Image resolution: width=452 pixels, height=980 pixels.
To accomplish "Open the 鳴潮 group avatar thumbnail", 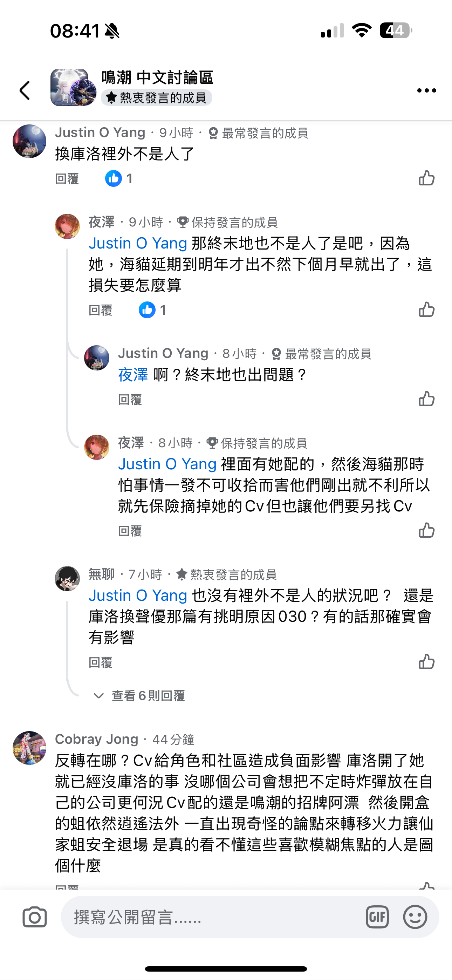I will tap(73, 88).
